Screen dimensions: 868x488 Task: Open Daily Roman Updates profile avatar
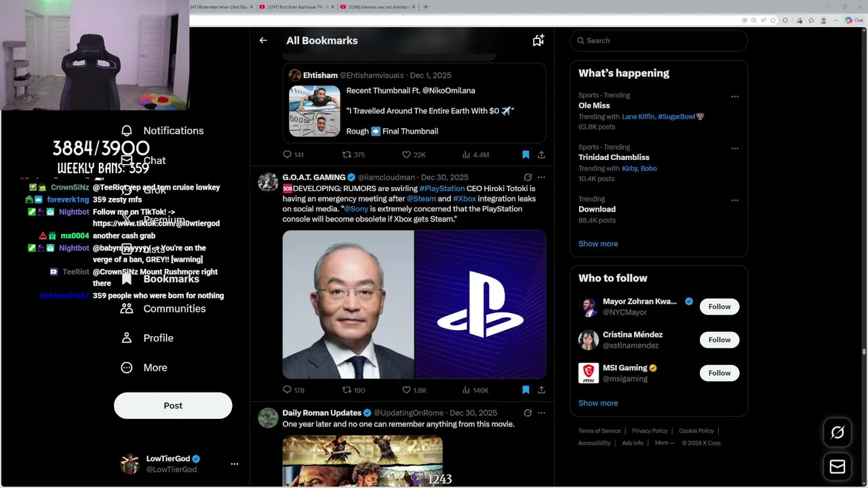coord(268,418)
